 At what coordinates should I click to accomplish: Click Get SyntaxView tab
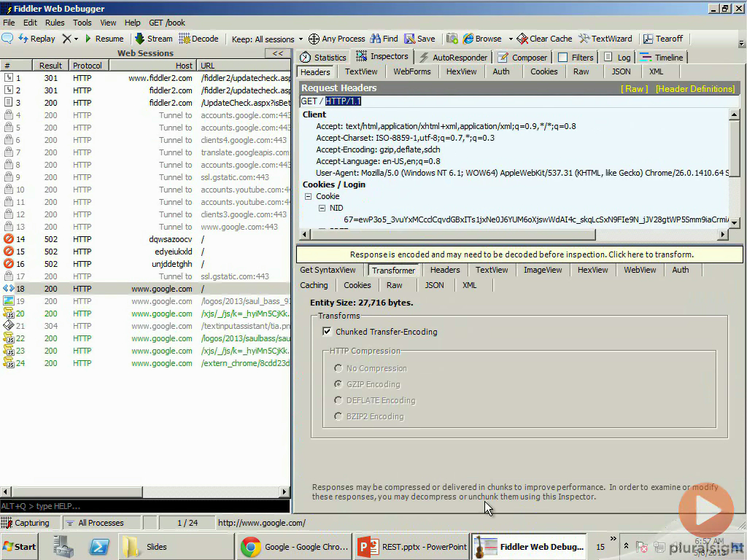pyautogui.click(x=328, y=270)
